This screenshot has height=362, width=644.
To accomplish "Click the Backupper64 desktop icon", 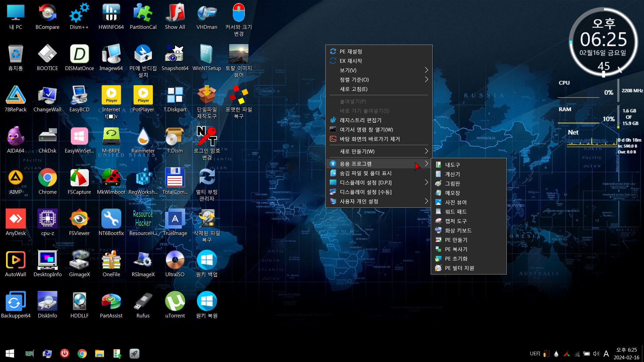I will coord(15,305).
